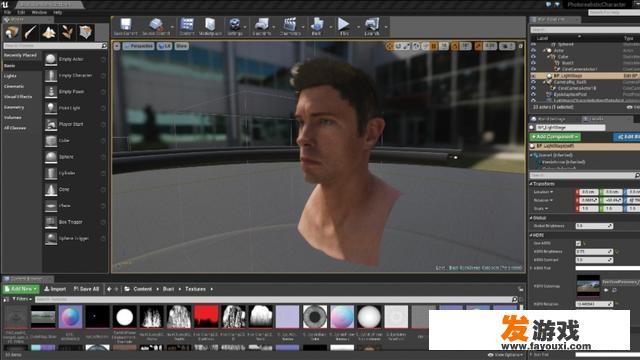This screenshot has width=640, height=360.
Task: Click the Cylinder shape icon
Action: tap(51, 173)
